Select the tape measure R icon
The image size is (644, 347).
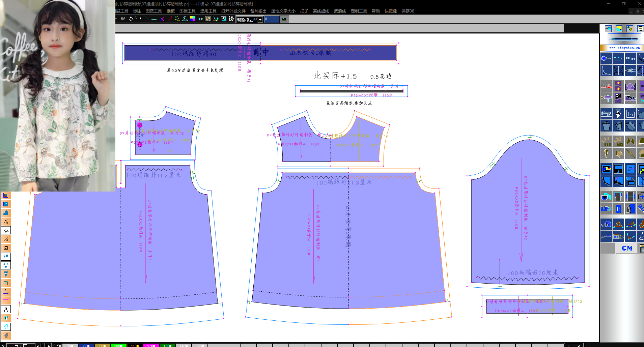(x=606, y=224)
